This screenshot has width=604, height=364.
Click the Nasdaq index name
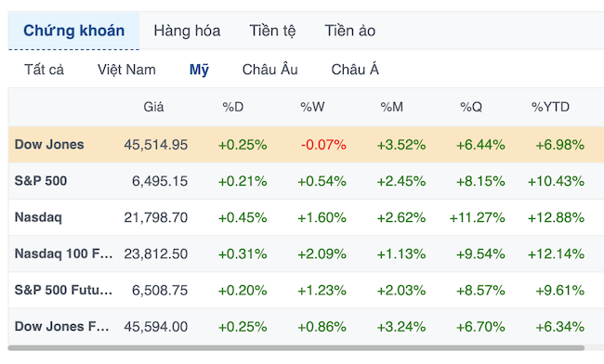click(x=38, y=217)
